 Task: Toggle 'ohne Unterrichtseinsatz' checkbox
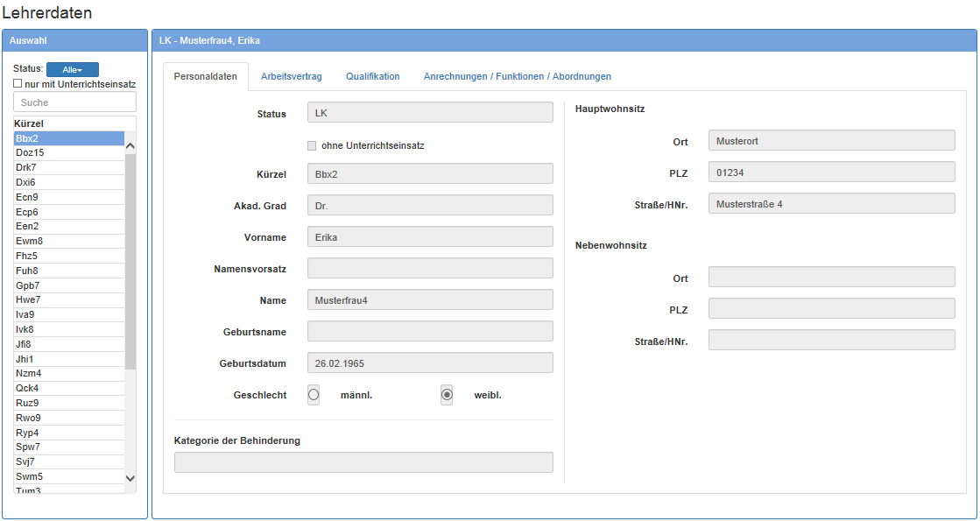(x=312, y=145)
